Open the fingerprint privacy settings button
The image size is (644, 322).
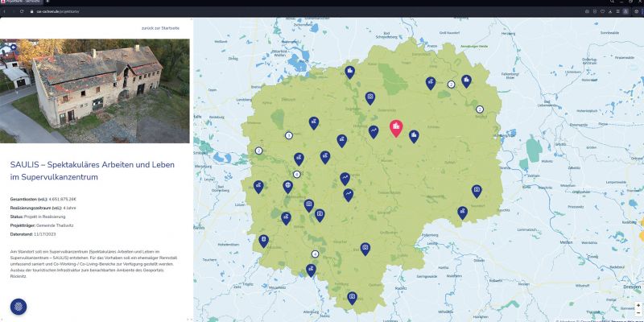tap(18, 306)
